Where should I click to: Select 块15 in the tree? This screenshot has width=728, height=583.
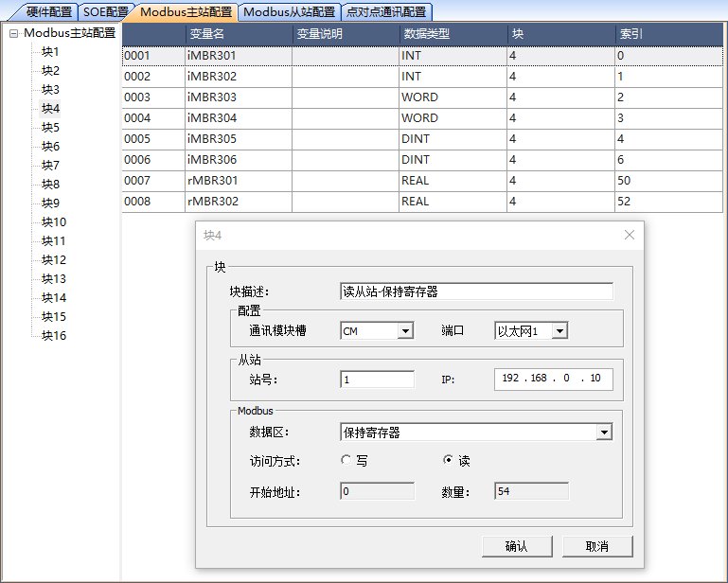[x=53, y=316]
